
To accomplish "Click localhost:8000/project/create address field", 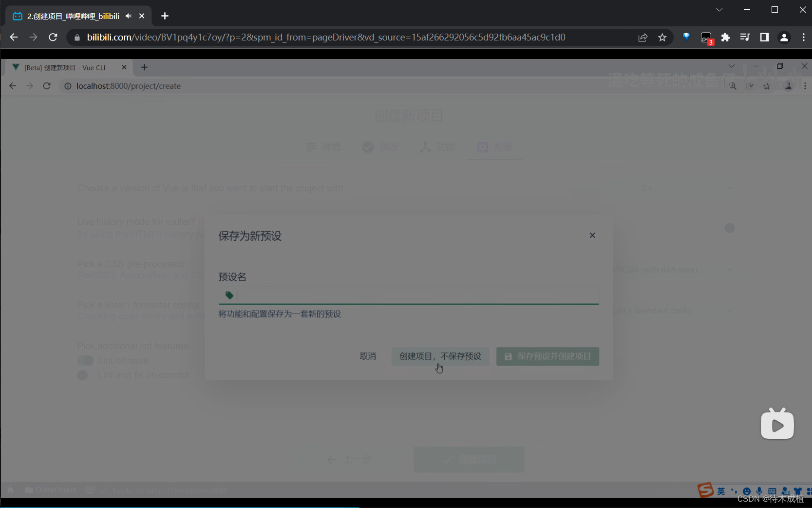I will 128,86.
